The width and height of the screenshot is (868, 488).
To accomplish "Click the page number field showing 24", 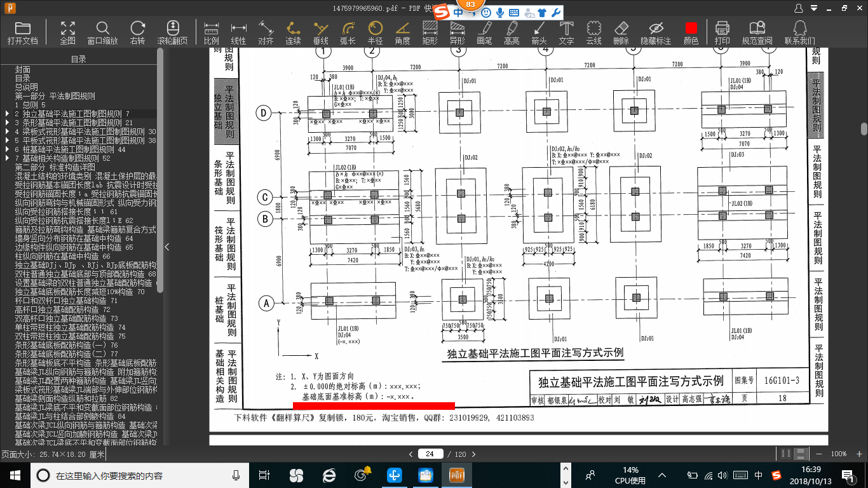I will 430,454.
